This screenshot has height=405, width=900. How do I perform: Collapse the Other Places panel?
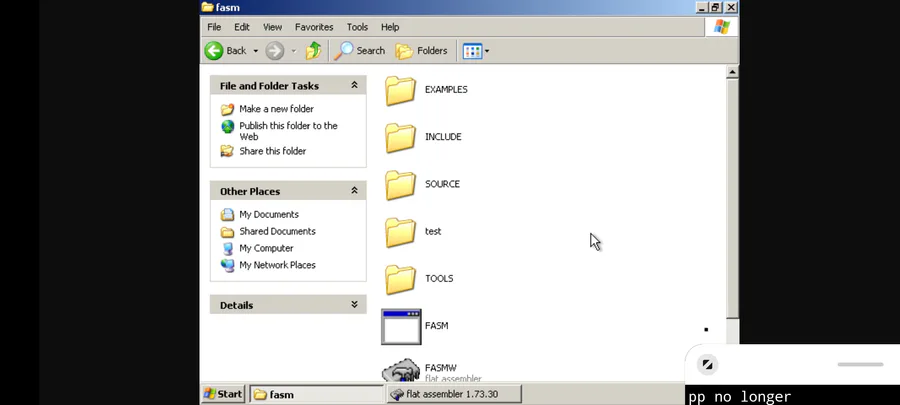(x=354, y=190)
